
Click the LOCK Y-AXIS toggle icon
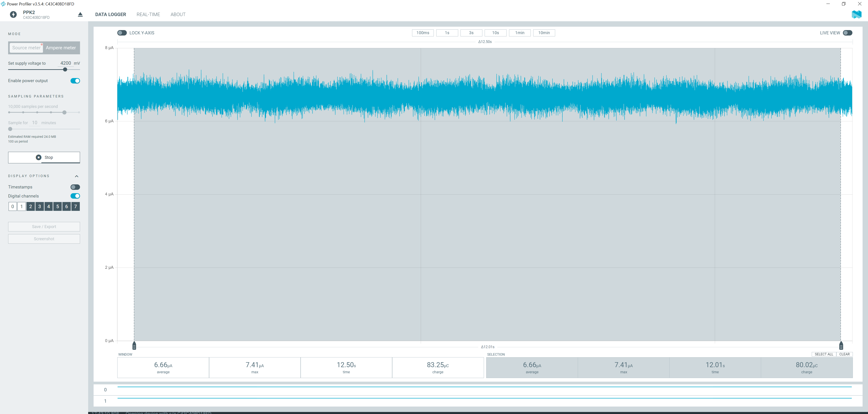click(121, 33)
